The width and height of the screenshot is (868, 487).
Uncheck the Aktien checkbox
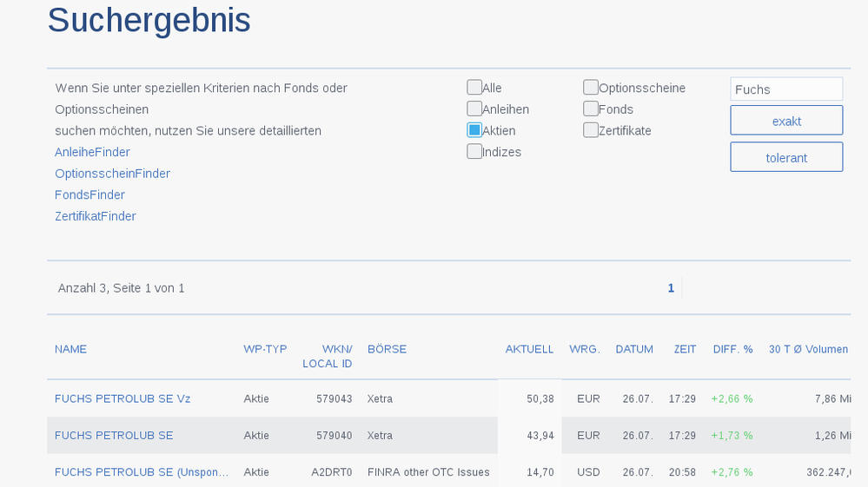point(474,130)
